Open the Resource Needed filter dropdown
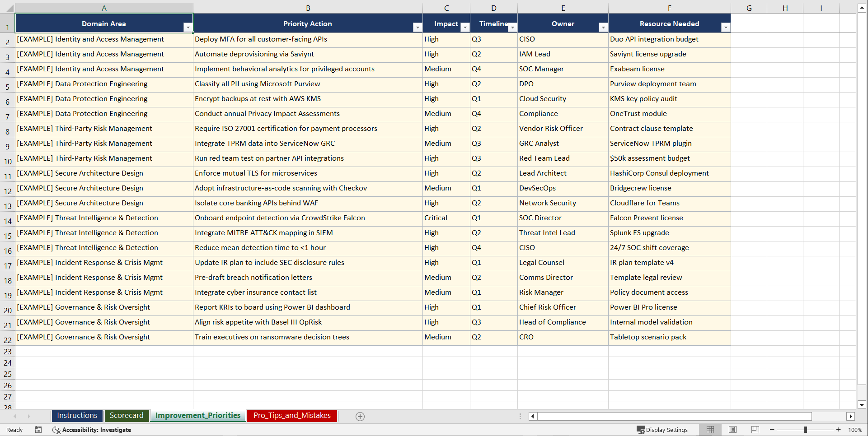This screenshot has height=436, width=868. click(726, 27)
